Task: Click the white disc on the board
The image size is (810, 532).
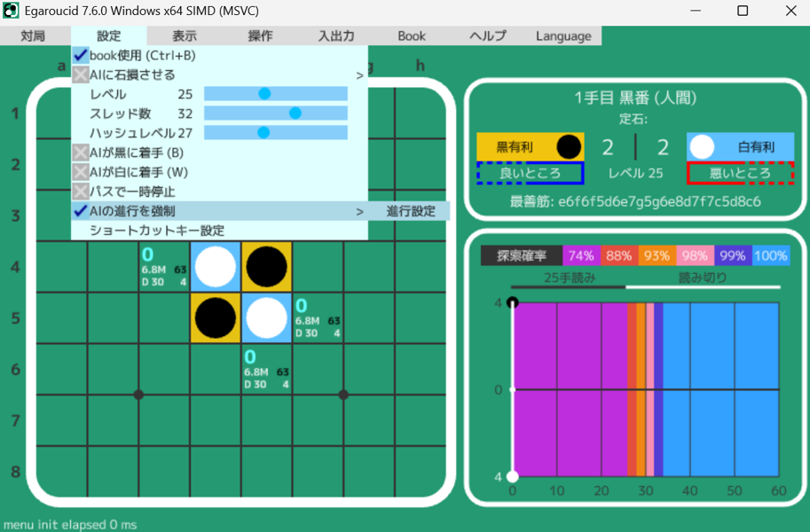Action: click(216, 267)
